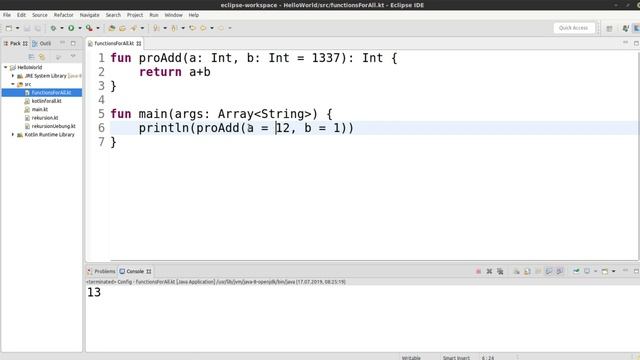This screenshot has height=360, width=640.
Task: Open the File menu
Action: click(x=7, y=15)
